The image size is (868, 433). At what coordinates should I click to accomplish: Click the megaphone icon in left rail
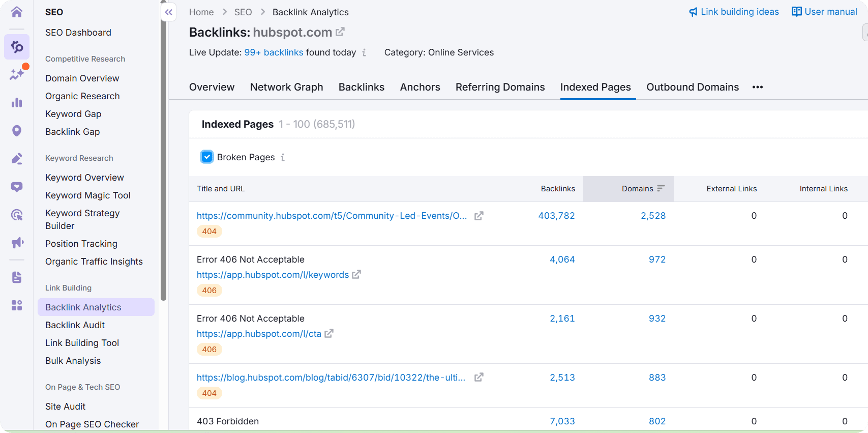click(17, 242)
